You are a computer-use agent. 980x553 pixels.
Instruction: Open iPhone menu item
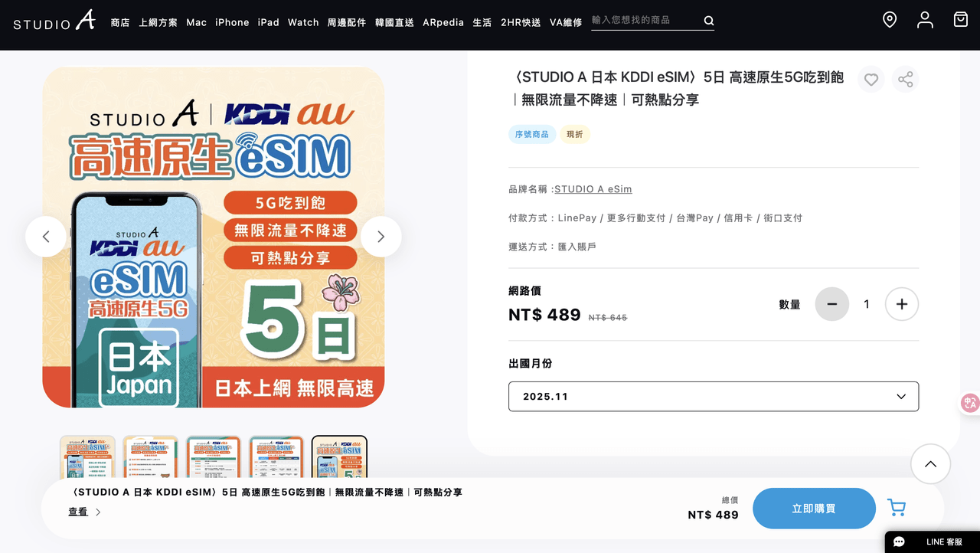(232, 22)
